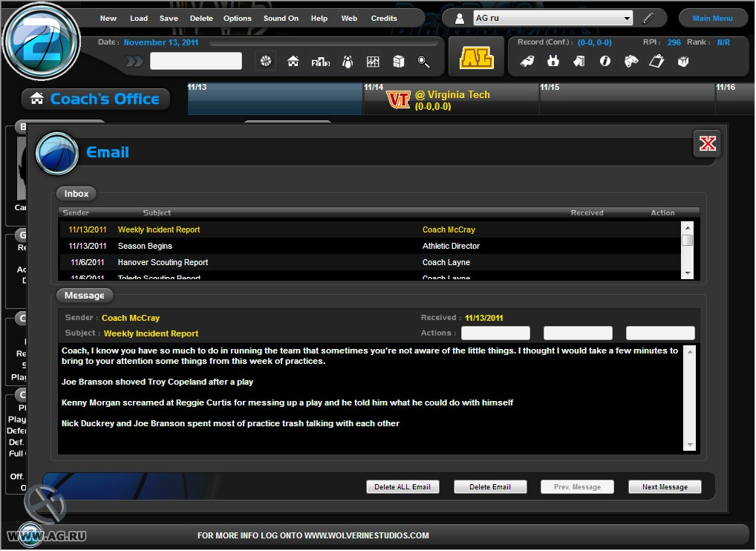Click the third empty Actions box
Viewport: 756px width, 551px height.
pos(660,333)
